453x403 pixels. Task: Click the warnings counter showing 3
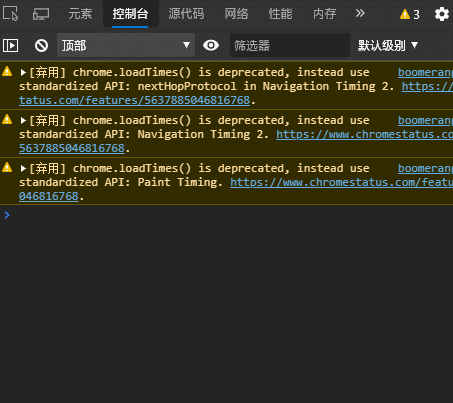[x=410, y=14]
